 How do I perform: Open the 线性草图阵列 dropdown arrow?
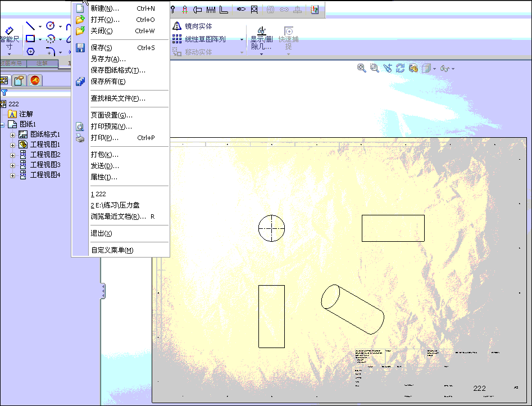(242, 39)
